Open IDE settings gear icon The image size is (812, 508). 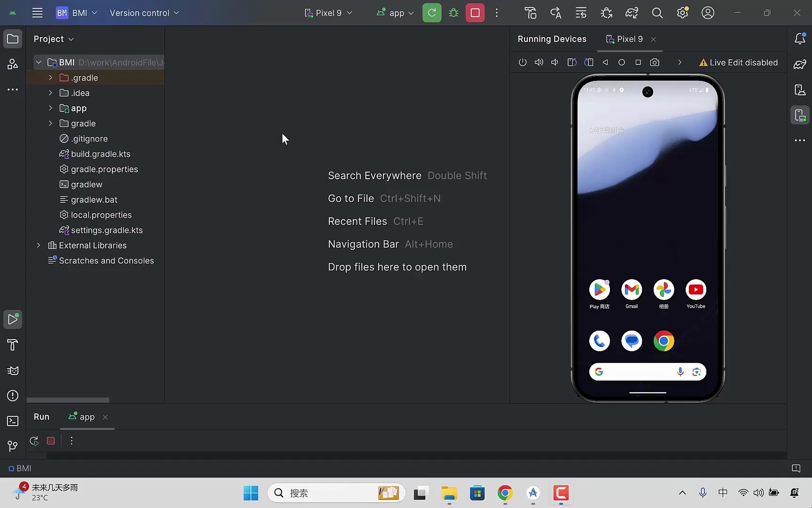[682, 13]
